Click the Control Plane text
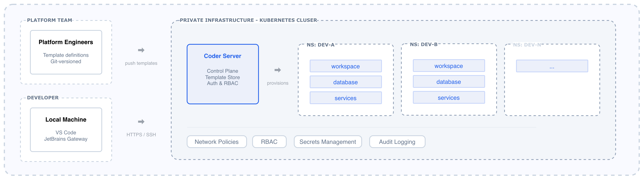The width and height of the screenshot is (644, 180). tap(222, 71)
